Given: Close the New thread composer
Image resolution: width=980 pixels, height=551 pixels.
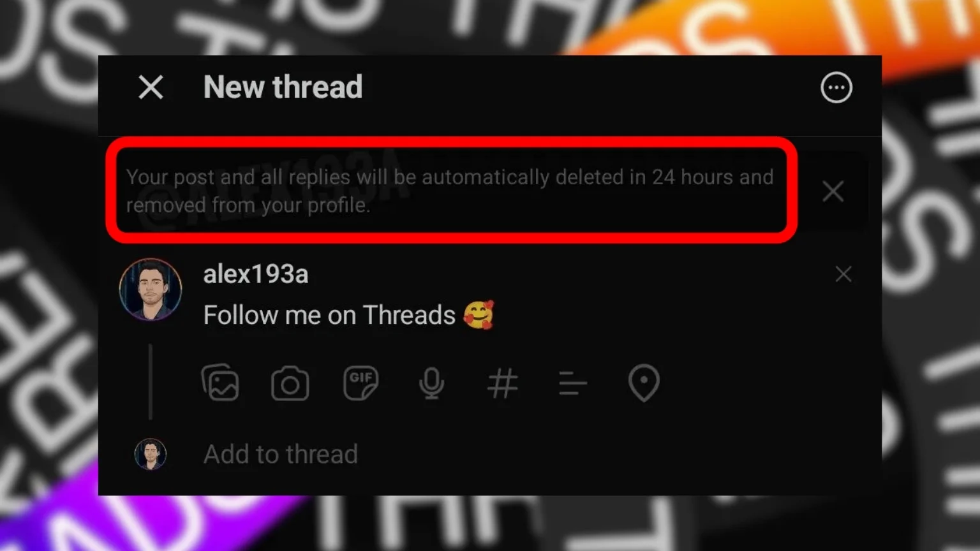Looking at the screenshot, I should pos(151,87).
